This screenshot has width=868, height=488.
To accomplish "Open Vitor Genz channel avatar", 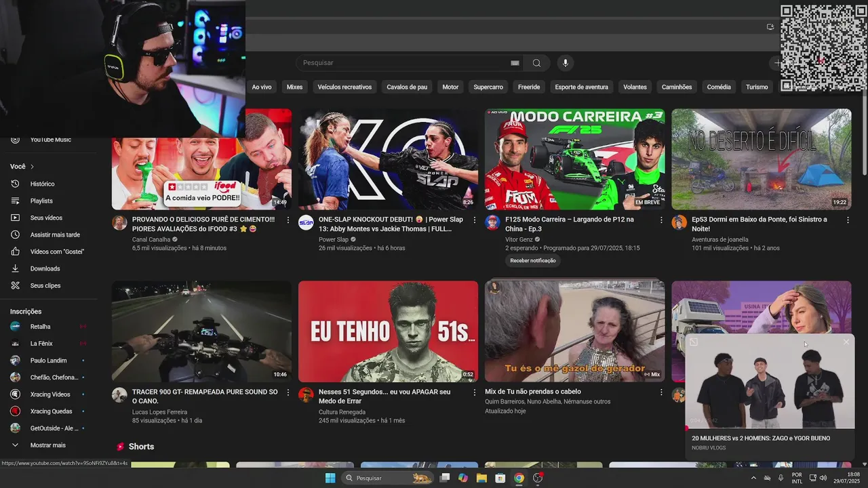I will (493, 223).
